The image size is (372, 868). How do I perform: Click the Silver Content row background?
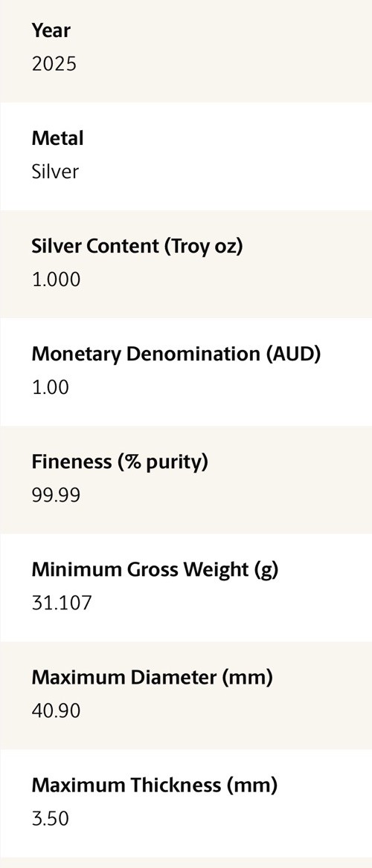pyautogui.click(x=186, y=264)
